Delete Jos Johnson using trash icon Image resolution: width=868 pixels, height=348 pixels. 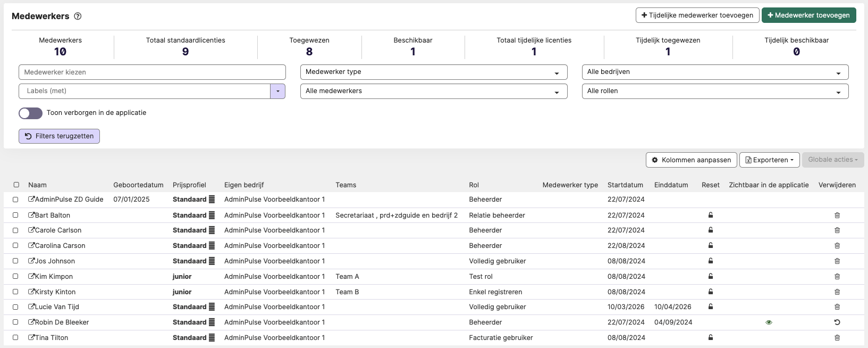[837, 261]
